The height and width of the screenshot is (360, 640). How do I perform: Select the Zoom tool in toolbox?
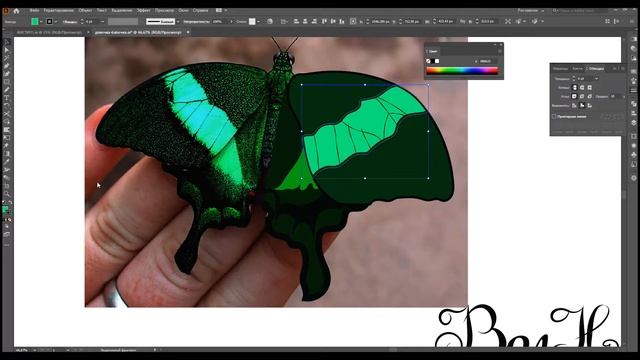[7, 194]
